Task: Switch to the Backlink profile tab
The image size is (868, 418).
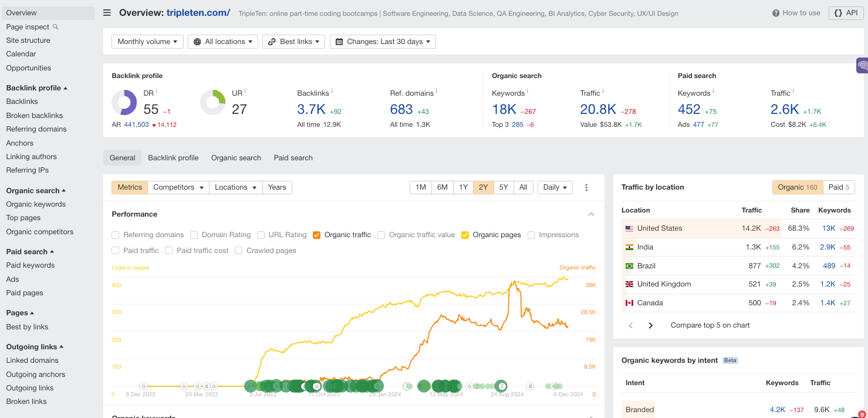Action: tap(173, 158)
